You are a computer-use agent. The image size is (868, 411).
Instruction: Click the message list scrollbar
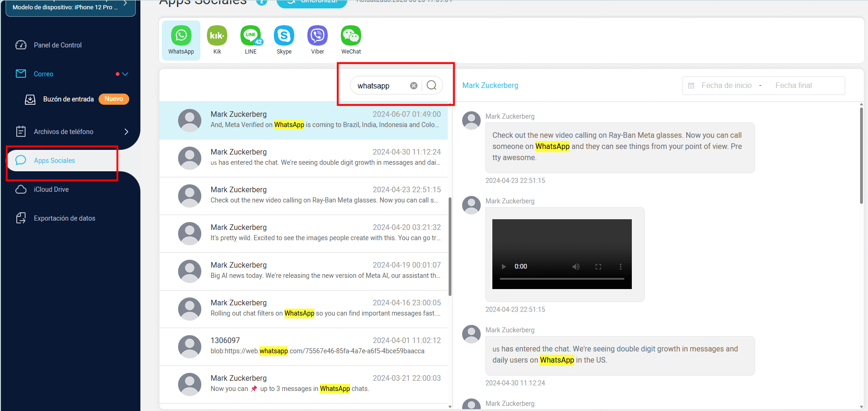coord(450,247)
